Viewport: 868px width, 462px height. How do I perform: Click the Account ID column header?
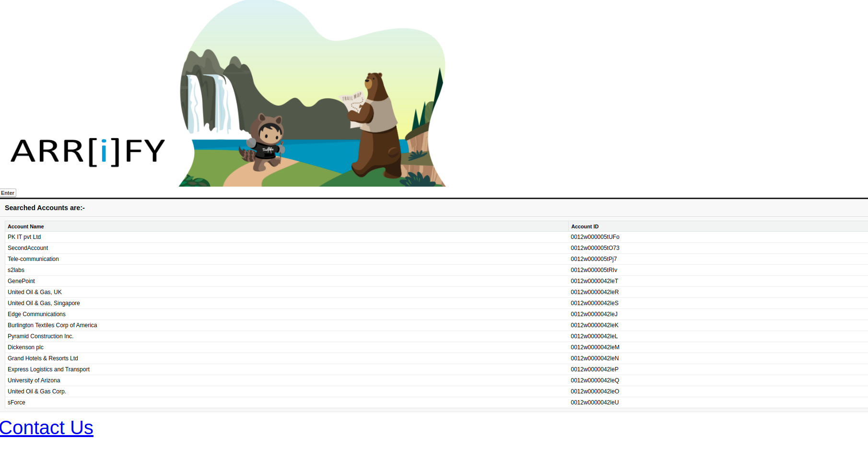[x=585, y=226]
